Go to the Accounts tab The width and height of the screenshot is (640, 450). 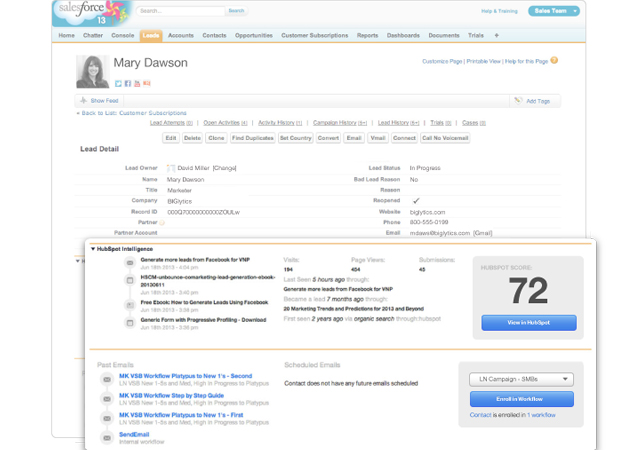(181, 36)
